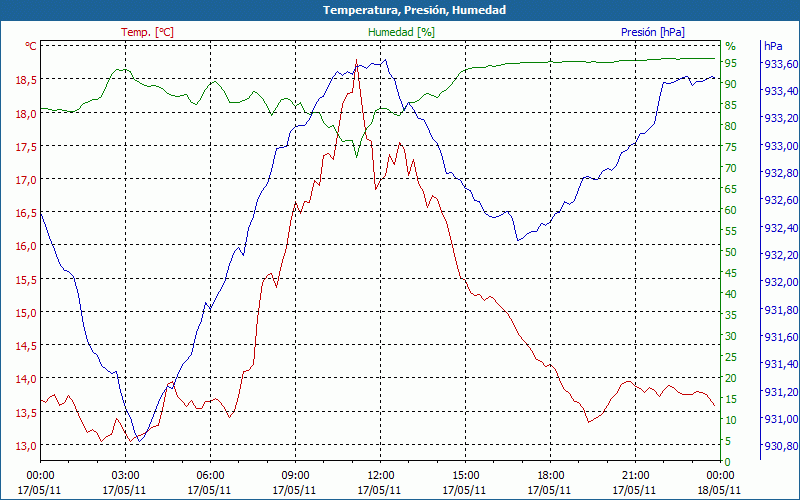The height and width of the screenshot is (500, 800).
Task: Click the 09:00 time axis label
Action: point(295,476)
